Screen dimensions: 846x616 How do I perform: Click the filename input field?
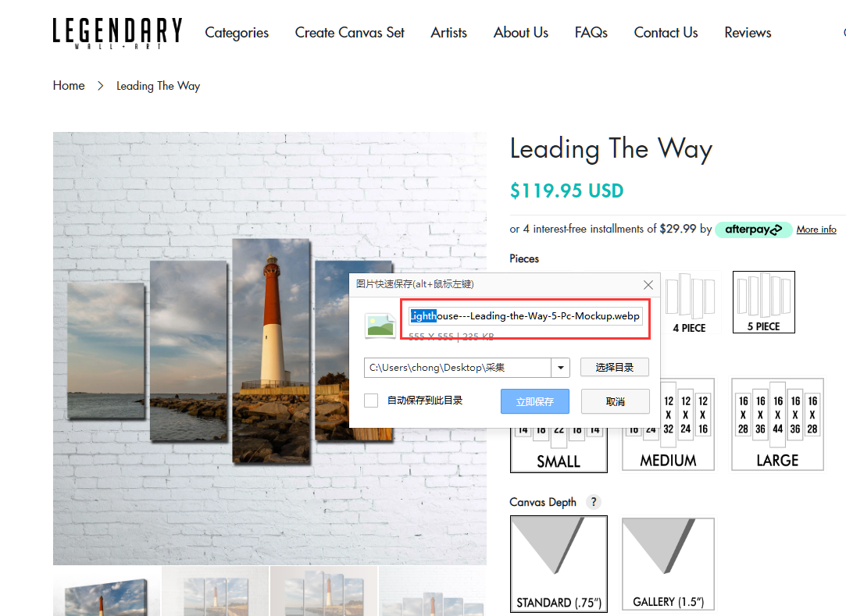[x=526, y=315]
